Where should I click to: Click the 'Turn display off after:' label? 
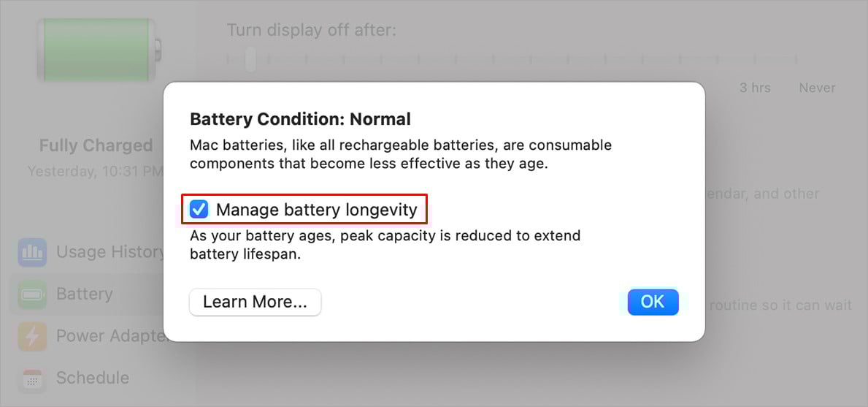[312, 31]
